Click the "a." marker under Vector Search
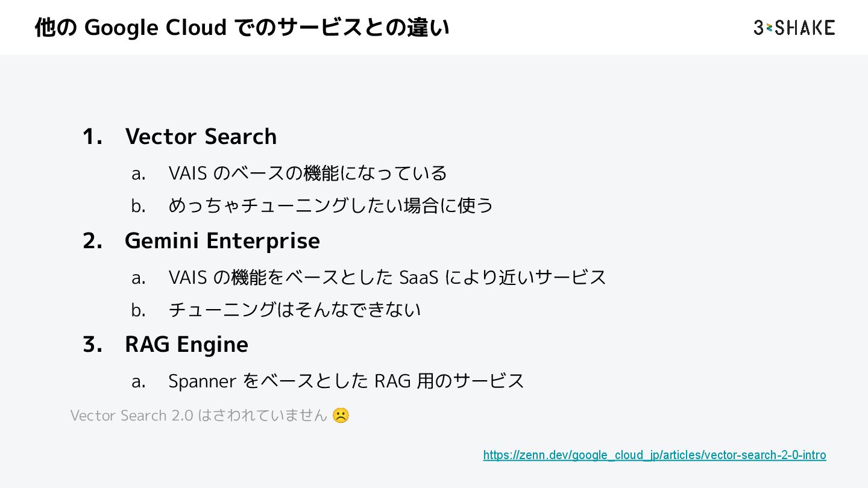868x488 pixels. 139,174
